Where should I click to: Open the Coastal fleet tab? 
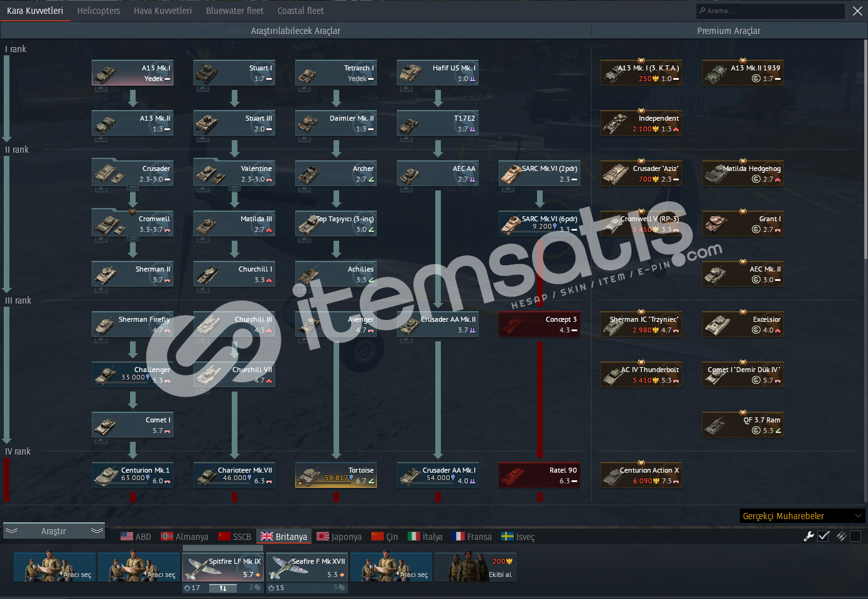point(301,11)
